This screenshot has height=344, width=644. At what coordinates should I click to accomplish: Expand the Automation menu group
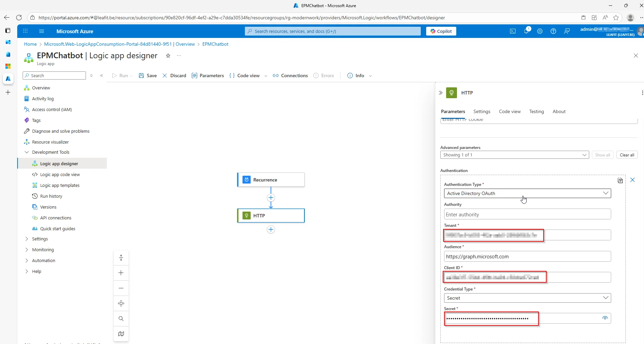(27, 261)
